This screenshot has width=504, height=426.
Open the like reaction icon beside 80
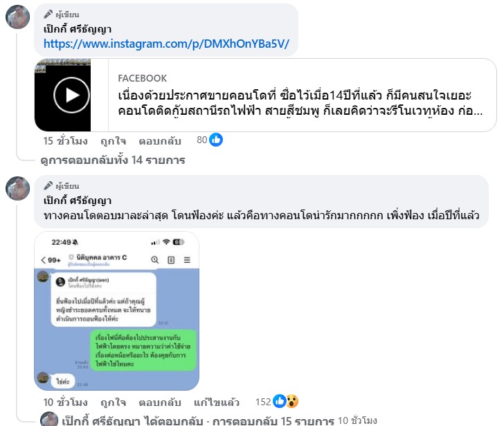click(x=216, y=140)
